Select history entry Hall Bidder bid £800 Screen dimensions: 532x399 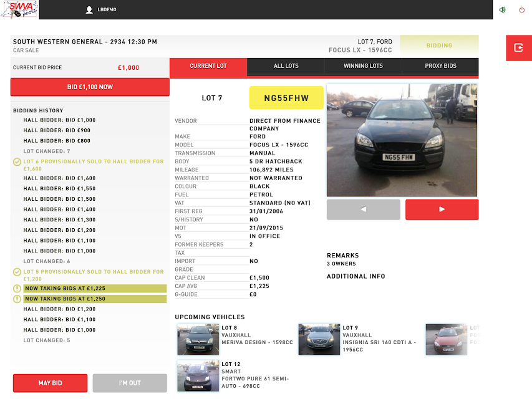[x=57, y=141]
